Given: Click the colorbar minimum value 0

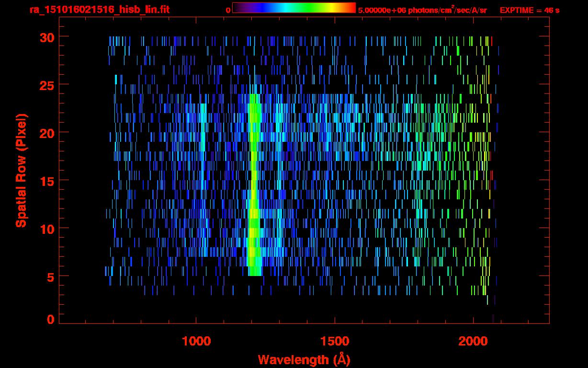Looking at the screenshot, I should pyautogui.click(x=228, y=10).
